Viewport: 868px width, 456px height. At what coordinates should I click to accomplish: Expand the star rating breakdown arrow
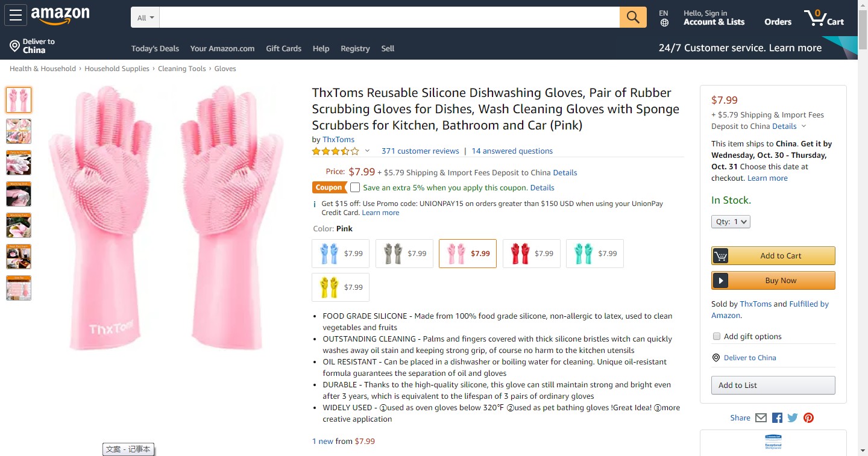coord(367,151)
